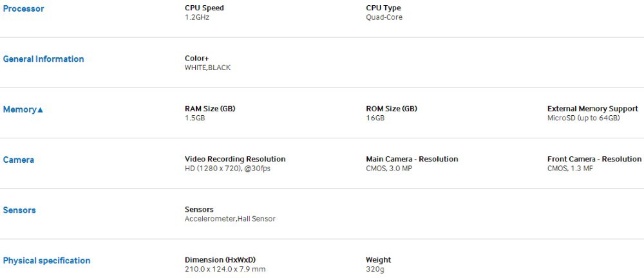This screenshot has width=644, height=278.
Task: Expand the Color+ spec label
Action: click(195, 59)
